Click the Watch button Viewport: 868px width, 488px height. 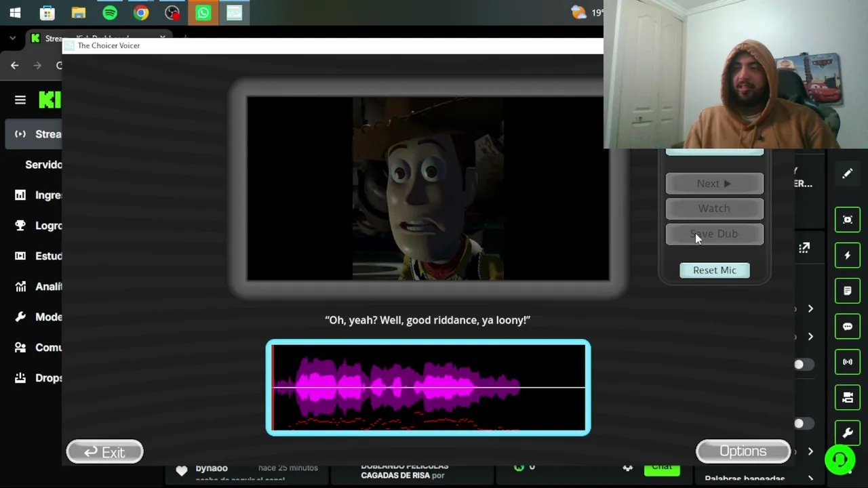(x=714, y=209)
